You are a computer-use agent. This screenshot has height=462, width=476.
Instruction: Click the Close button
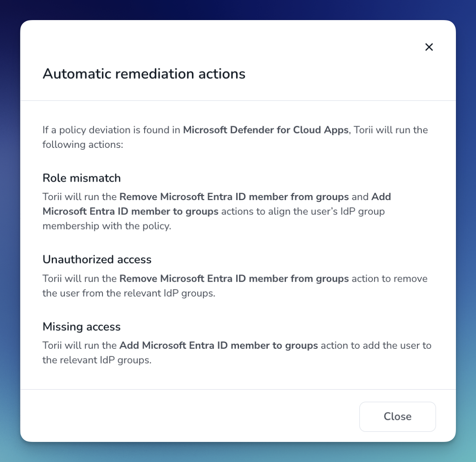[397, 417]
